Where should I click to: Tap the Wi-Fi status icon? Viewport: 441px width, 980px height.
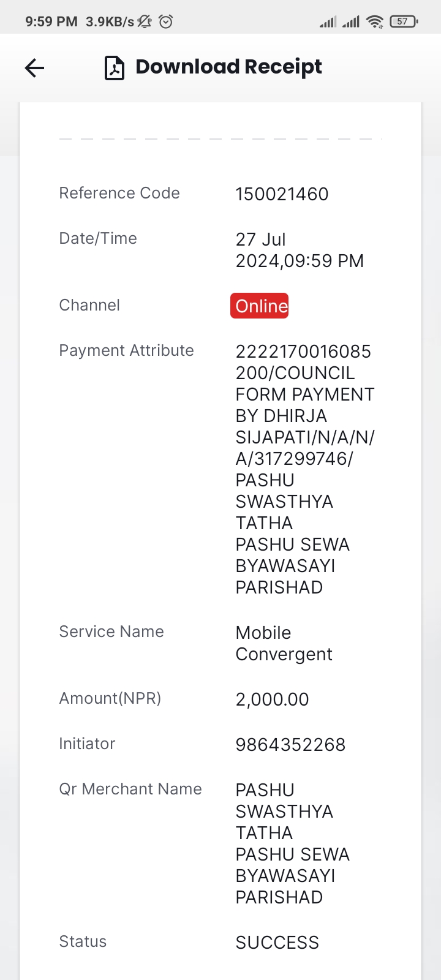pyautogui.click(x=375, y=22)
